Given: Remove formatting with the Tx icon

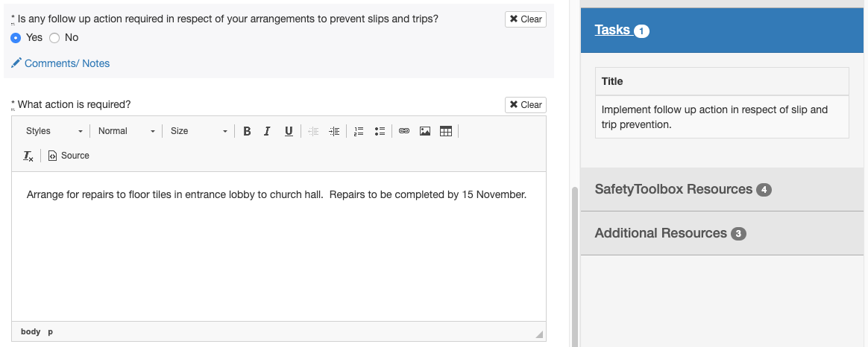Looking at the screenshot, I should (28, 156).
